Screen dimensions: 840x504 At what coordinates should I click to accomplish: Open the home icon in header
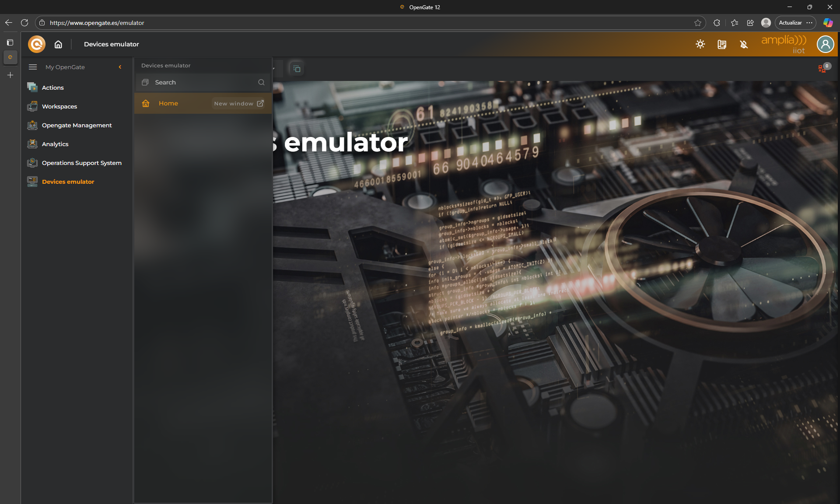pos(58,44)
